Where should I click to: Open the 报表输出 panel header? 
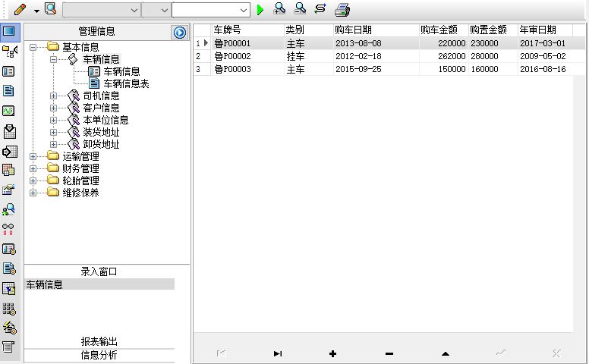point(99,341)
